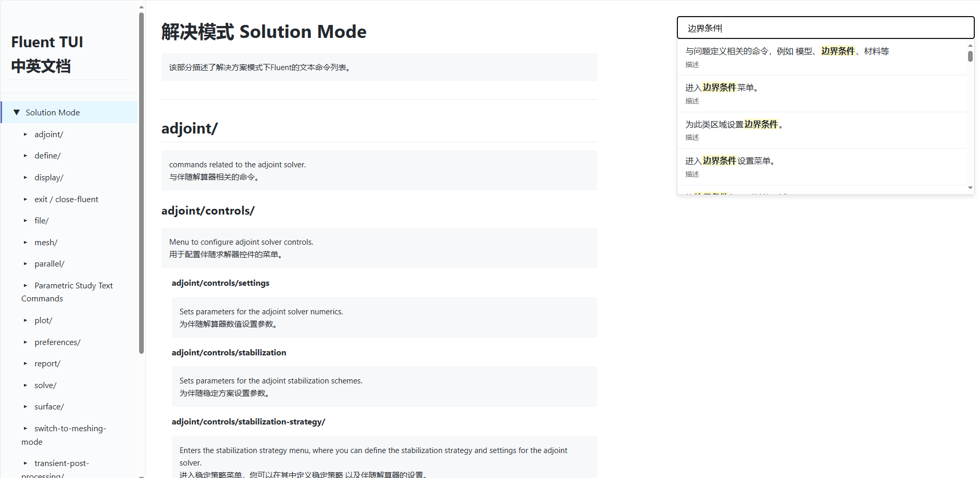Go to file/ in the sidebar

42,220
